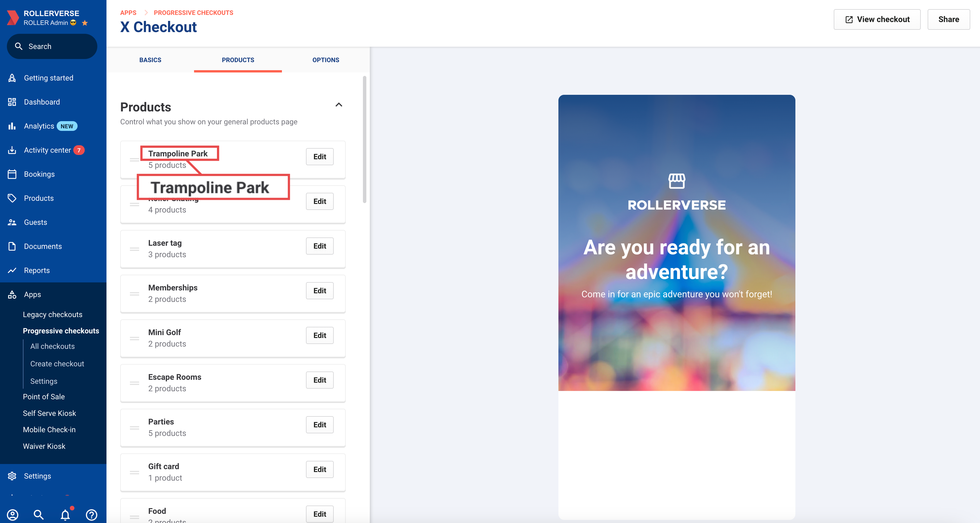Click the storefront icon in checkout preview
Image resolution: width=980 pixels, height=523 pixels.
[676, 181]
